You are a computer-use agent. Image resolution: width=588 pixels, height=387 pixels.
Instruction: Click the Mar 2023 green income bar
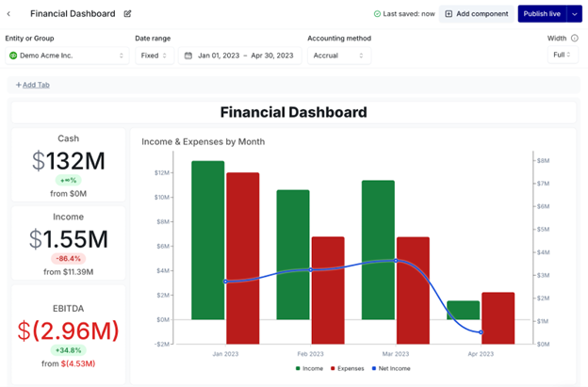click(x=378, y=250)
